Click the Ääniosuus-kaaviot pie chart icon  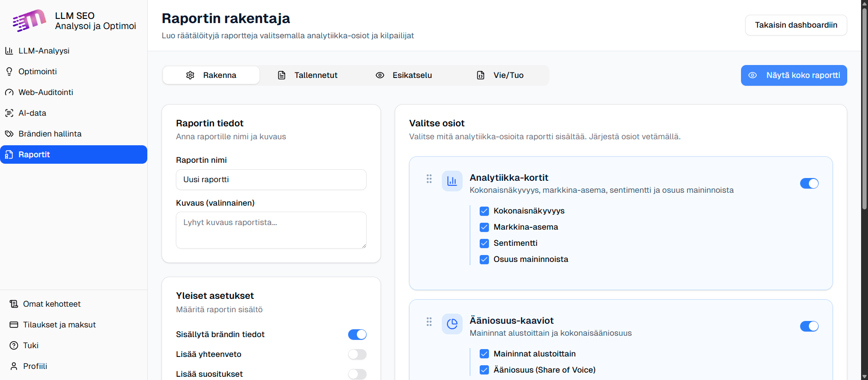tap(452, 324)
